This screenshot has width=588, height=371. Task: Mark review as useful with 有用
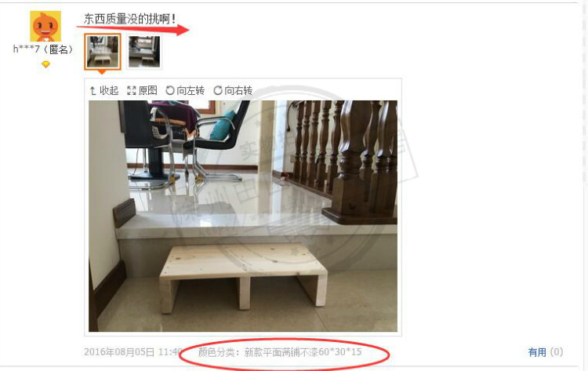(537, 352)
